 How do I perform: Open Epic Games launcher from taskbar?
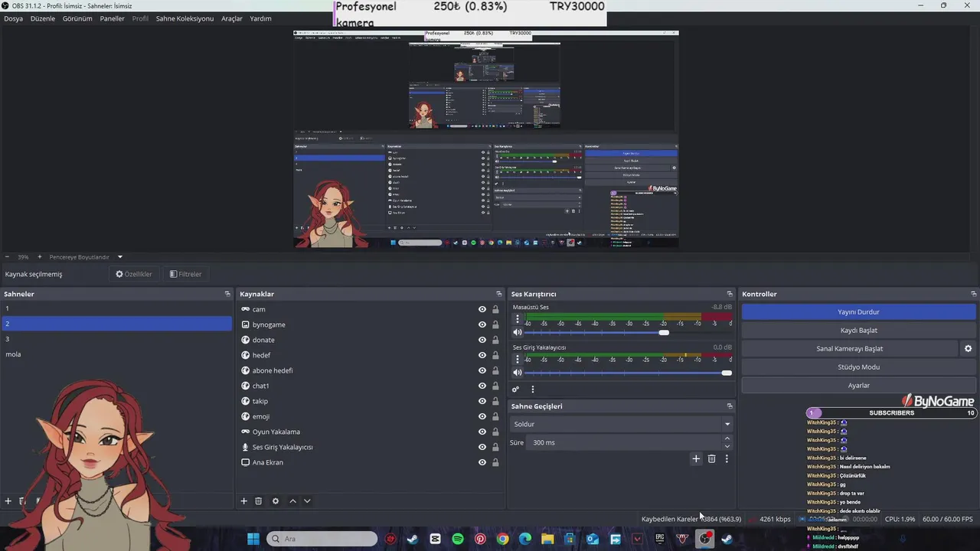pos(660,539)
